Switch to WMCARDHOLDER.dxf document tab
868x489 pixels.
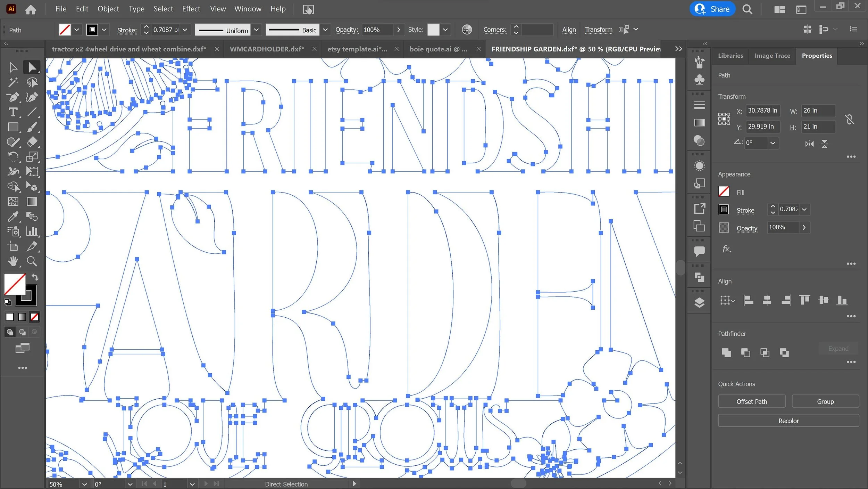tap(267, 49)
